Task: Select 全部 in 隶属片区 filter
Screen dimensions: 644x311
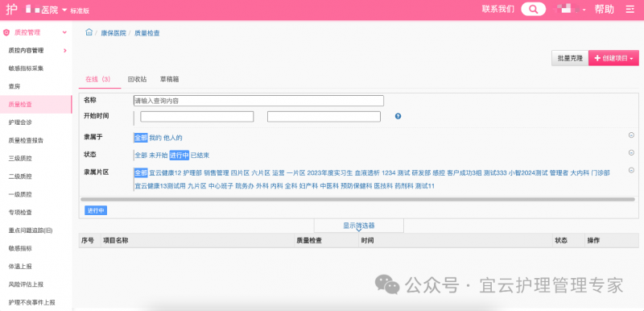Action: point(140,173)
